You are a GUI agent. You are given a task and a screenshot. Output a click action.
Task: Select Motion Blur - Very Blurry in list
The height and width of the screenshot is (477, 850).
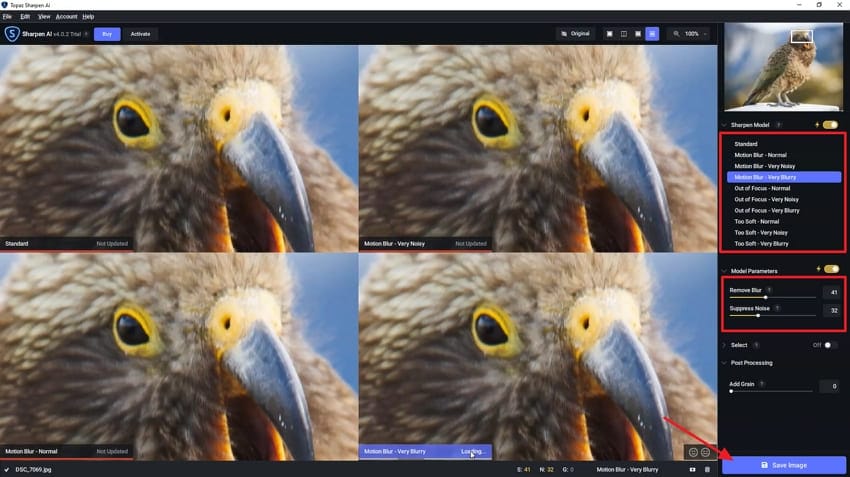click(x=784, y=177)
